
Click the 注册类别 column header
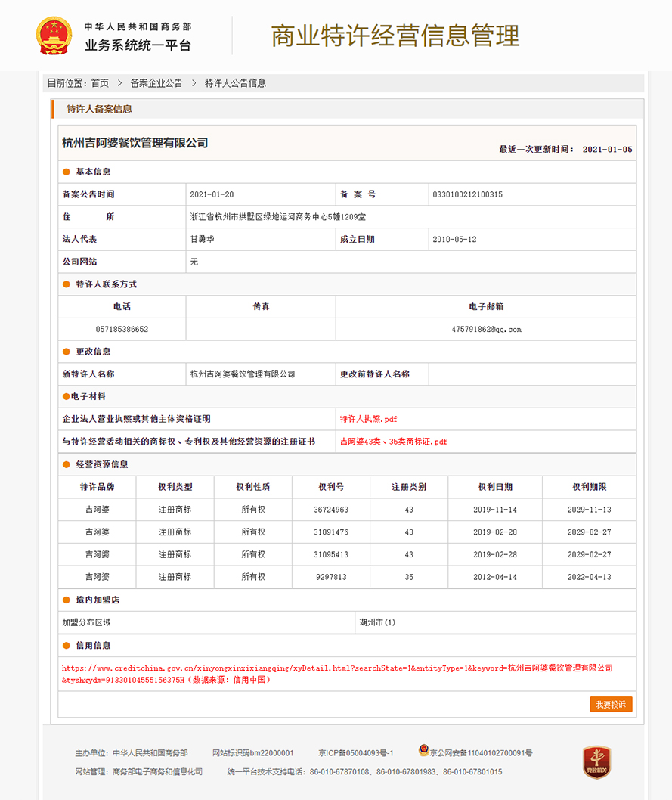pyautogui.click(x=409, y=487)
